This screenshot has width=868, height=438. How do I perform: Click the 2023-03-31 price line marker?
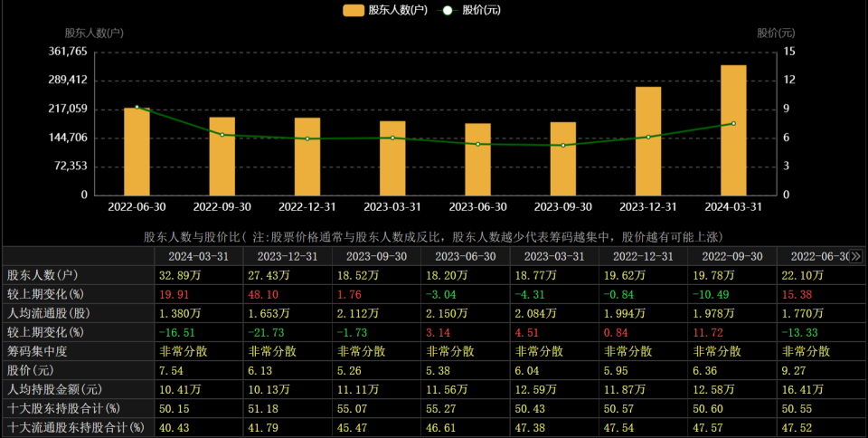392,138
